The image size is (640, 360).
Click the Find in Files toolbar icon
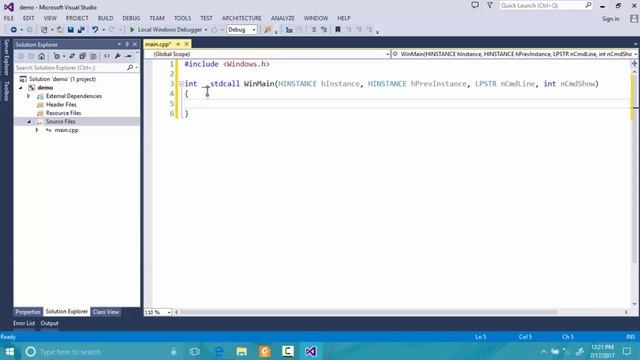[x=268, y=30]
